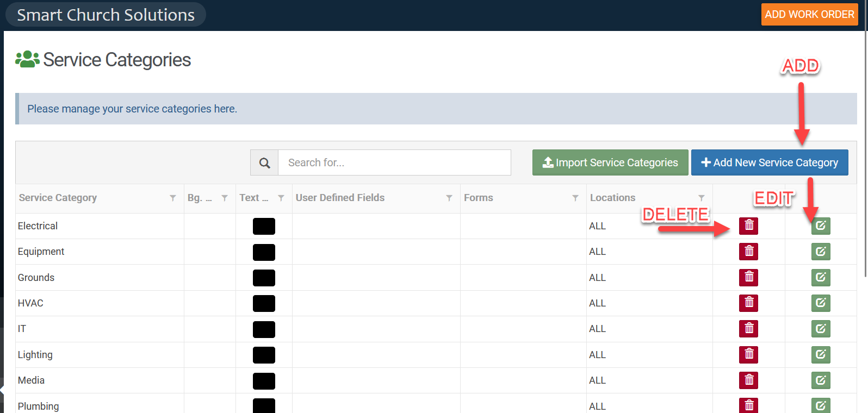
Task: Open Forms column filter
Action: (x=575, y=198)
